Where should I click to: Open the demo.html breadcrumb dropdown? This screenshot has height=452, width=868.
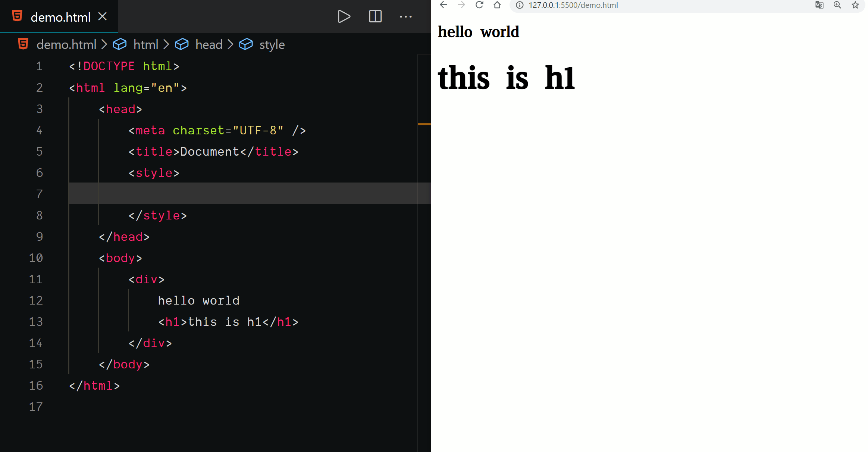click(x=66, y=45)
